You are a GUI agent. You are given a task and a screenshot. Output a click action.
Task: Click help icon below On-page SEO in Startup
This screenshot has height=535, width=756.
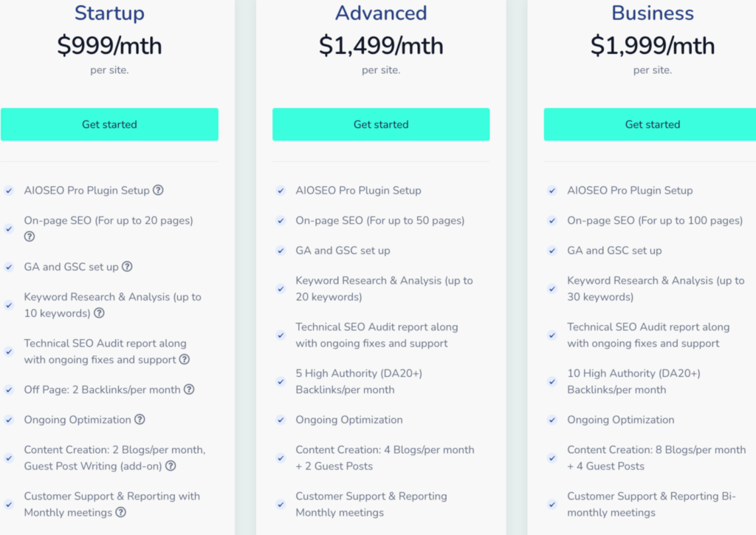(x=30, y=236)
